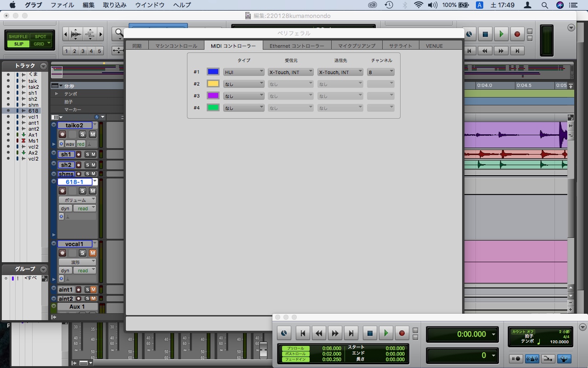Viewport: 588px width, 368px height.
Task: Open the #2 type dropdown
Action: point(243,84)
